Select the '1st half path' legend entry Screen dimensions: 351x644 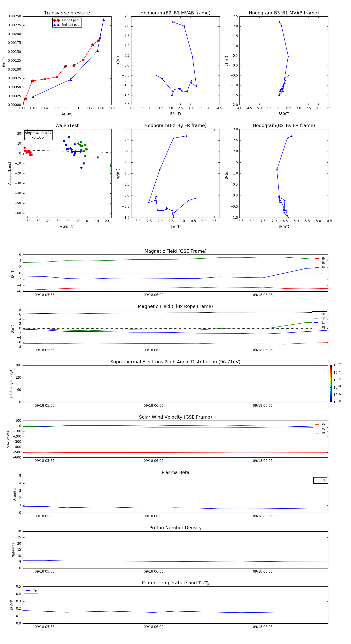(x=67, y=20)
